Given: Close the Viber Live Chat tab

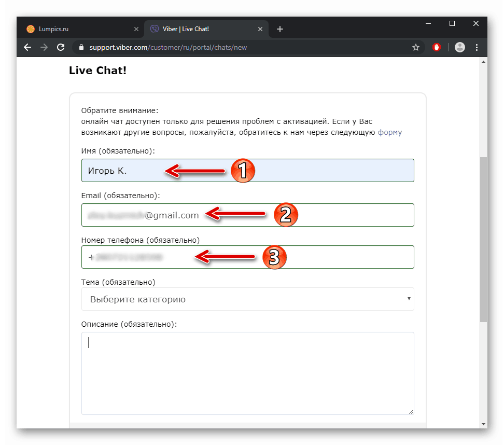Looking at the screenshot, I should [260, 29].
